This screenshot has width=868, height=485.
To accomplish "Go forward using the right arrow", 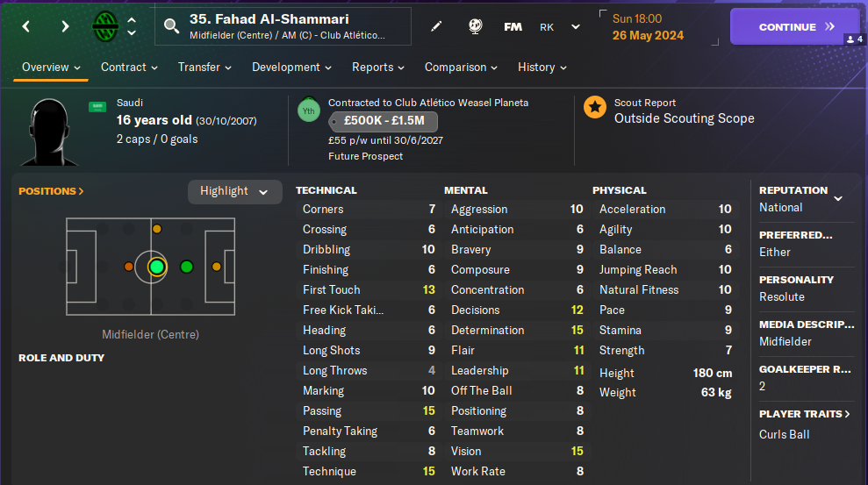I will (x=65, y=26).
